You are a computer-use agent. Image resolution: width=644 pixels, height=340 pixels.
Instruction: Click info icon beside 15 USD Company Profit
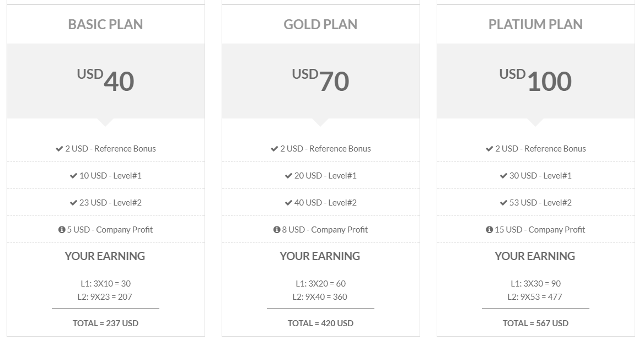click(489, 230)
